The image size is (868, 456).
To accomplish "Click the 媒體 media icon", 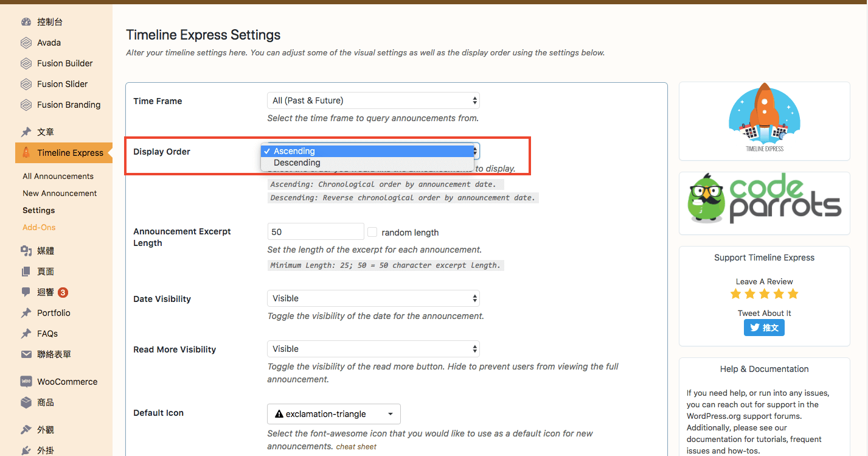I will coord(26,251).
